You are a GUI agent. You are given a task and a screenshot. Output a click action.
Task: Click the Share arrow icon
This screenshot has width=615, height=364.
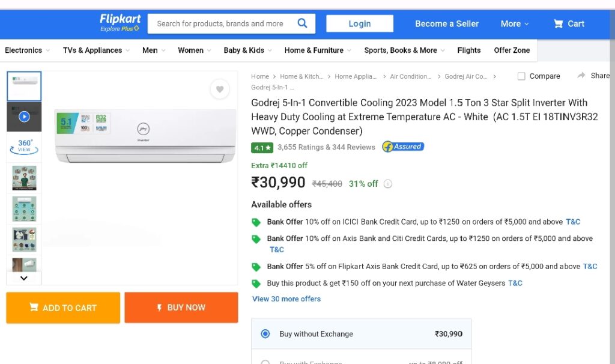coord(581,75)
